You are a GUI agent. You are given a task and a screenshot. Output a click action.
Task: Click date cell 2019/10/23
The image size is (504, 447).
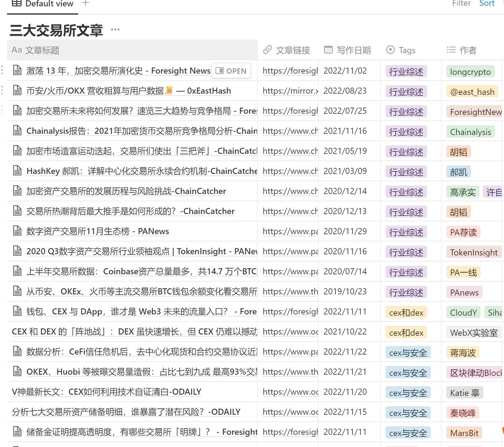click(345, 291)
